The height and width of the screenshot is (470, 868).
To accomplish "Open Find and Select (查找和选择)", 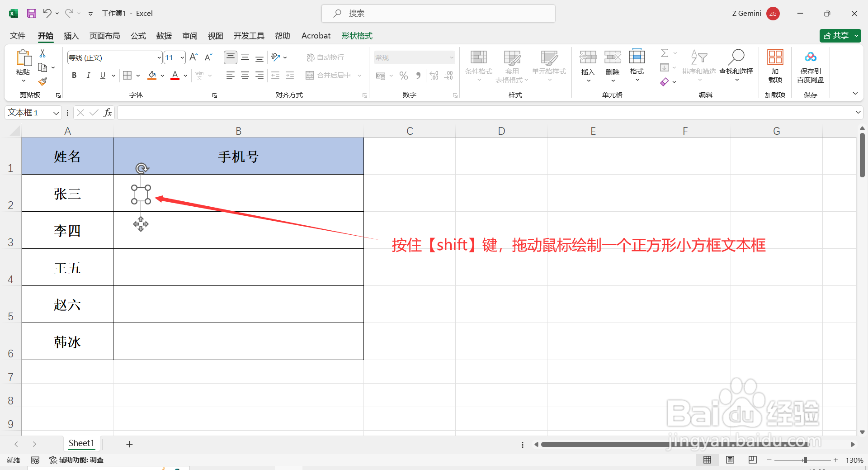I will (736, 66).
